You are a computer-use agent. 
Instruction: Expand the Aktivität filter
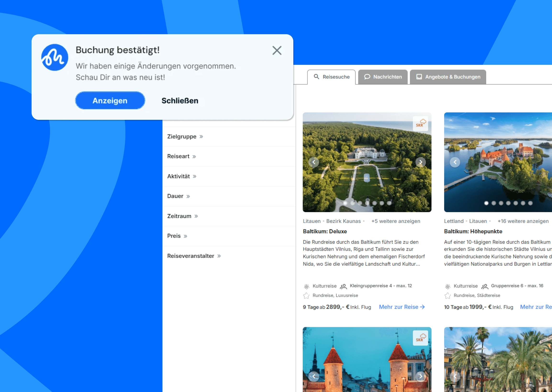point(229,177)
